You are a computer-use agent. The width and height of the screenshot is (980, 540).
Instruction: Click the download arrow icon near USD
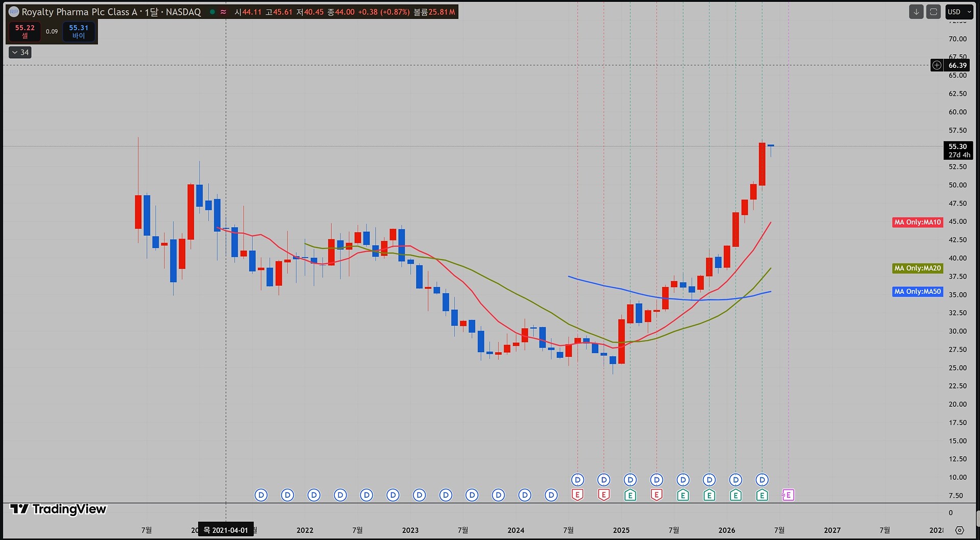point(916,12)
